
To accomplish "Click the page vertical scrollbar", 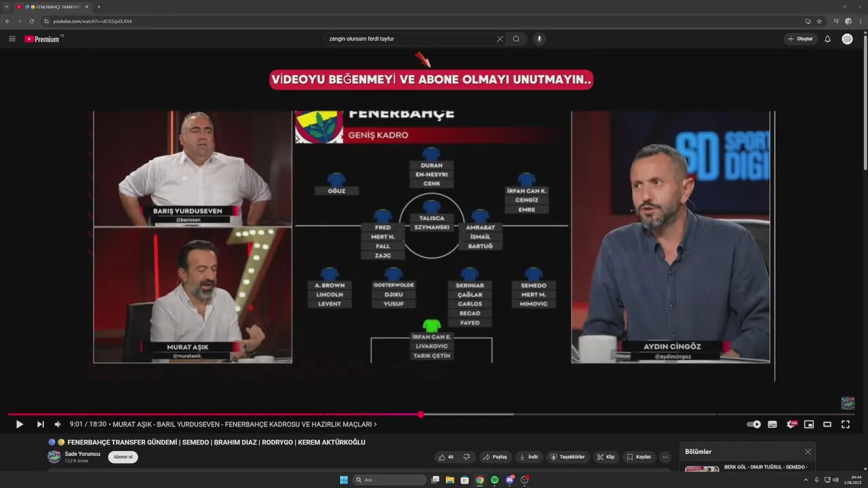I will [x=865, y=102].
